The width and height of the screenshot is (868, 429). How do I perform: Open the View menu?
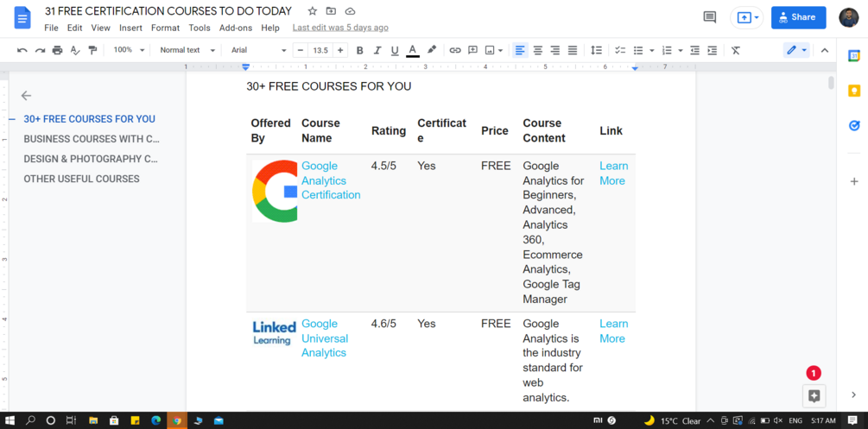coord(101,28)
